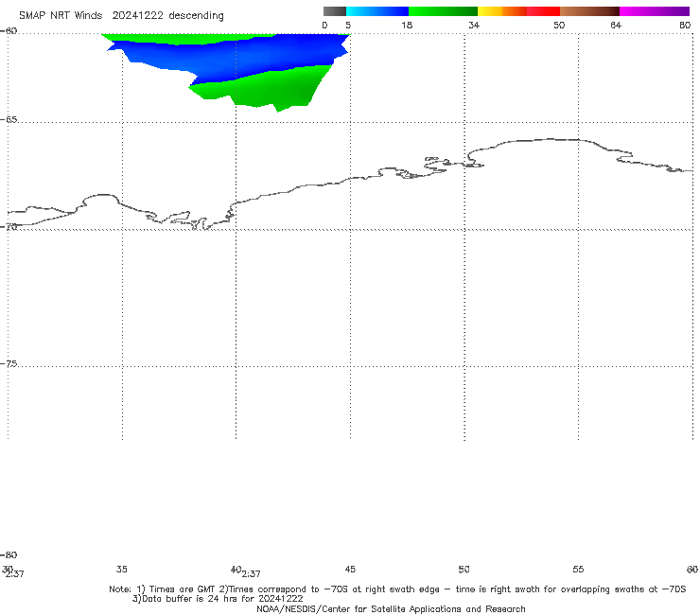
Task: Click the magenta 64-80 color bar segment
Action: [655, 11]
